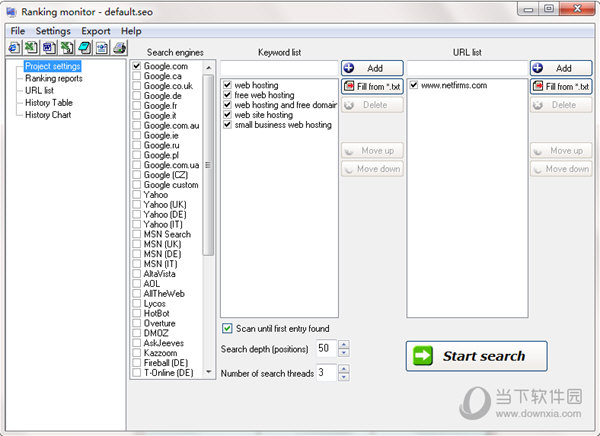The height and width of the screenshot is (436, 600).
Task: Enable the Google.de search engine
Action: (x=137, y=96)
